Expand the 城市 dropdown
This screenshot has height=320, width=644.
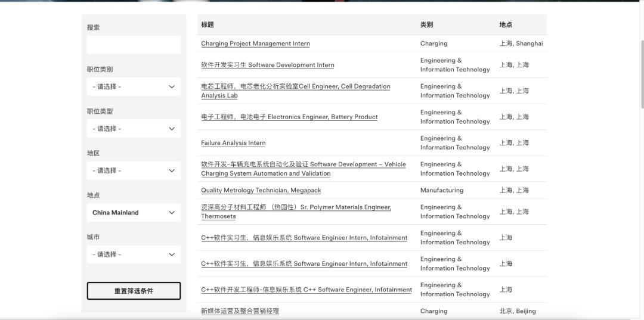(x=134, y=254)
